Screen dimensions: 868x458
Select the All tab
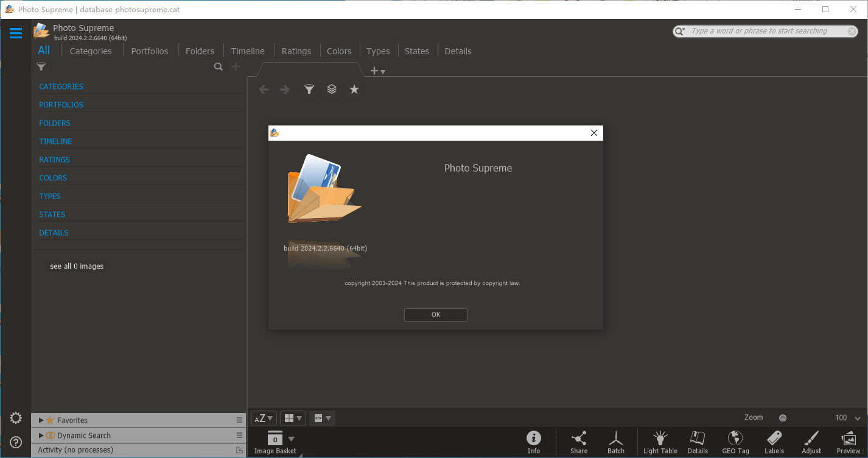tap(44, 51)
